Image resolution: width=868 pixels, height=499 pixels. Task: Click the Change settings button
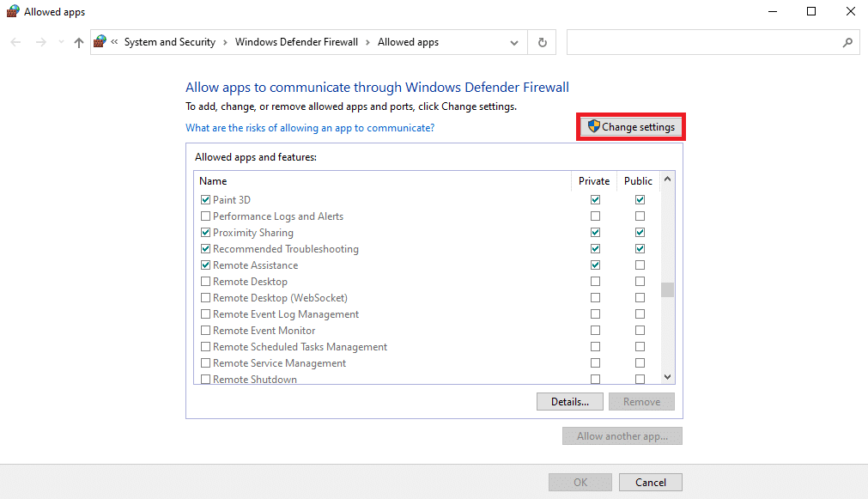pos(631,127)
